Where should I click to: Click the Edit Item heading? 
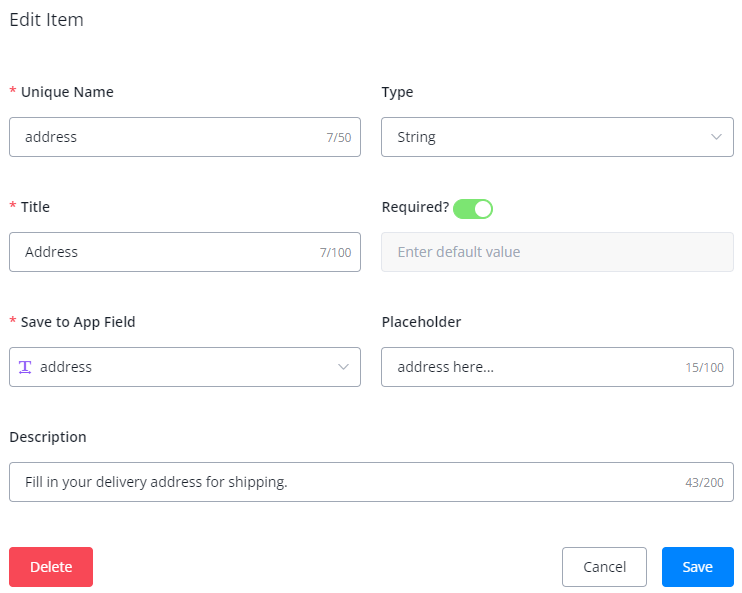tap(46, 20)
